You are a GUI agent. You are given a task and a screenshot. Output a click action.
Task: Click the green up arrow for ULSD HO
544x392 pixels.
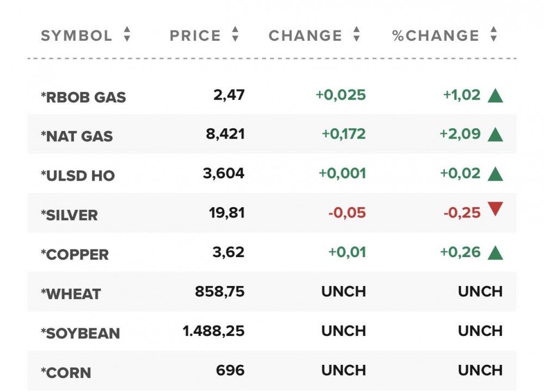495,175
